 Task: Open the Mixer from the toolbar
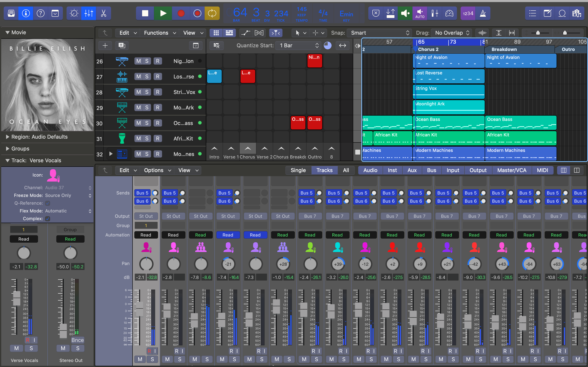click(89, 13)
